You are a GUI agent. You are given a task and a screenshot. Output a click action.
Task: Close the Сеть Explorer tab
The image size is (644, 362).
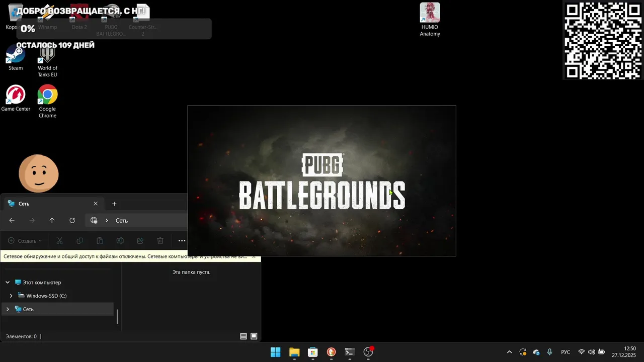[x=96, y=204]
